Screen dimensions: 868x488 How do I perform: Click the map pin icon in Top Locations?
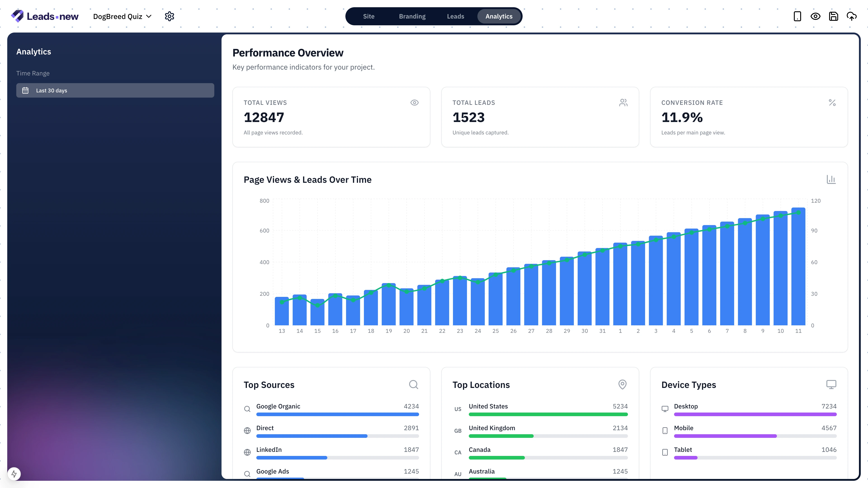[x=622, y=384]
